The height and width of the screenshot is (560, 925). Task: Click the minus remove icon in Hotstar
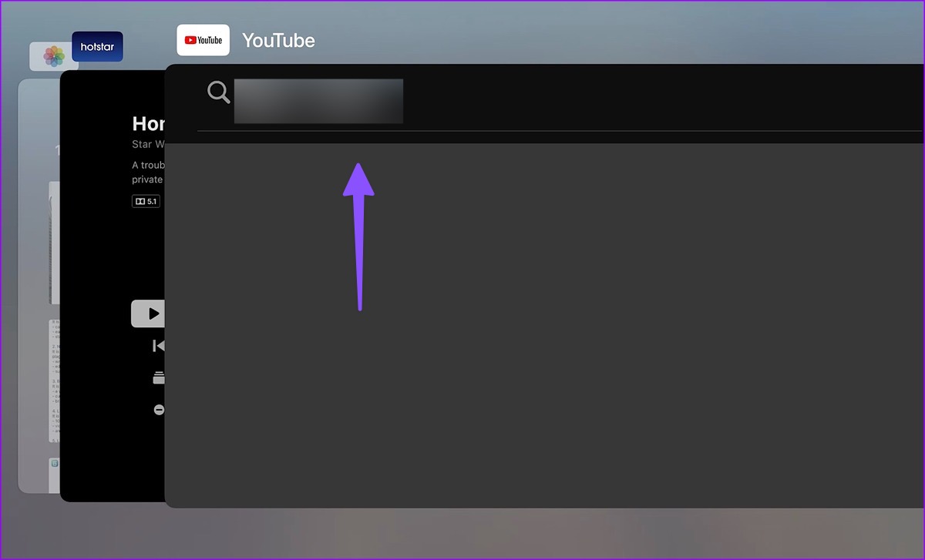click(159, 410)
